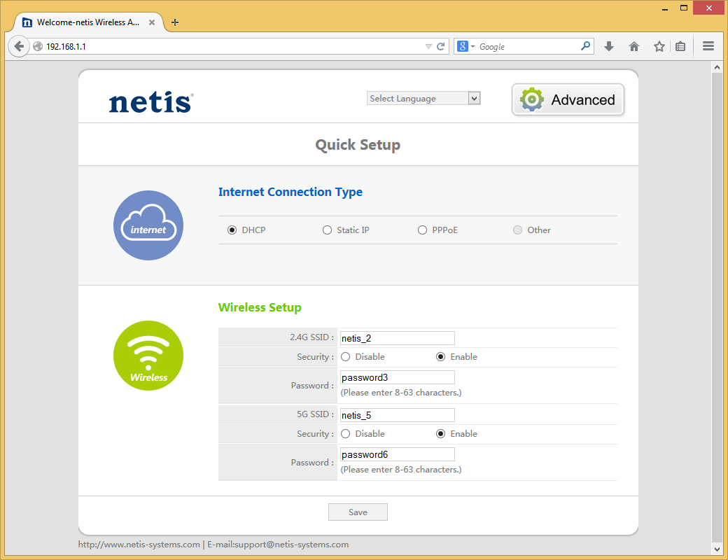Go to the browser home page icon
Image resolution: width=728 pixels, height=560 pixels.
pos(633,46)
